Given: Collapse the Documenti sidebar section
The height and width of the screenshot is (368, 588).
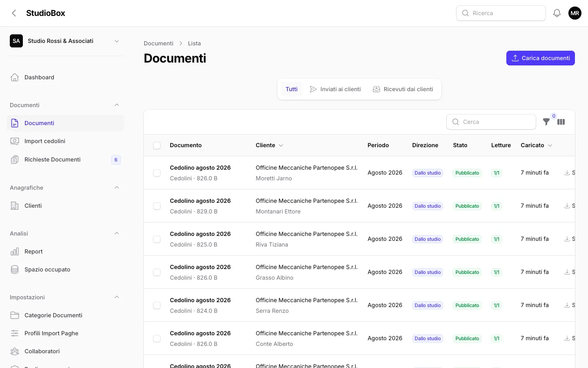Looking at the screenshot, I should (x=117, y=105).
